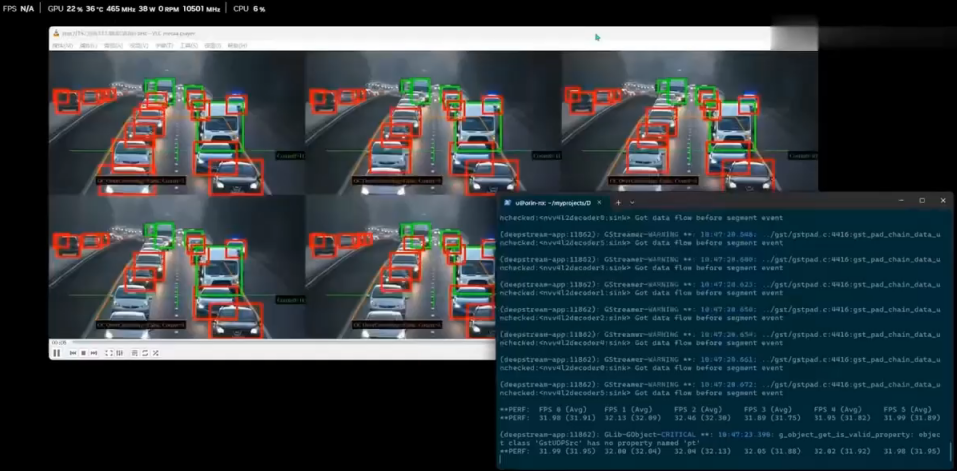Open the Media (媒体) menu in VLC

[x=62, y=45]
